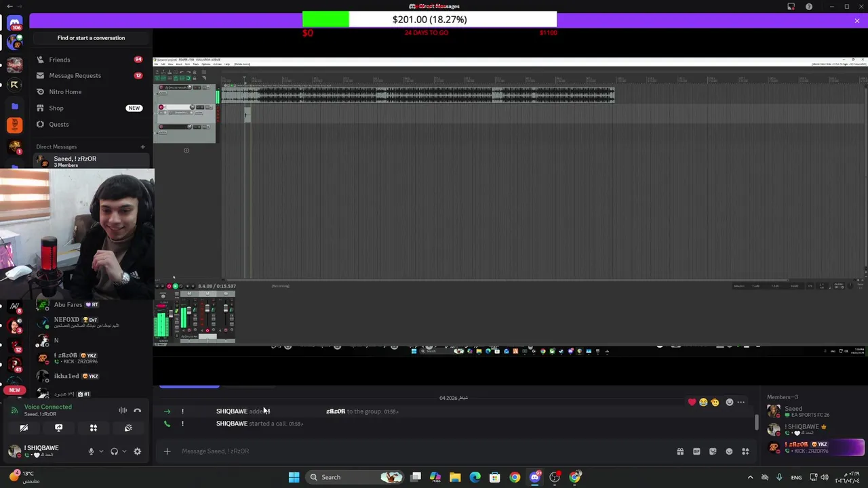Show hidden system tray icons
This screenshot has height=488, width=868.
(x=750, y=477)
